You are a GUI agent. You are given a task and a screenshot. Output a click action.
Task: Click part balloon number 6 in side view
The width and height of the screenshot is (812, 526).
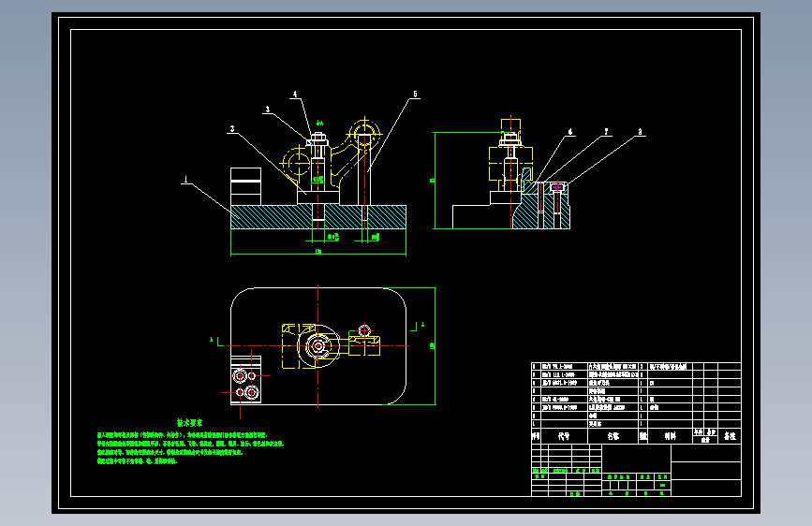tap(570, 132)
